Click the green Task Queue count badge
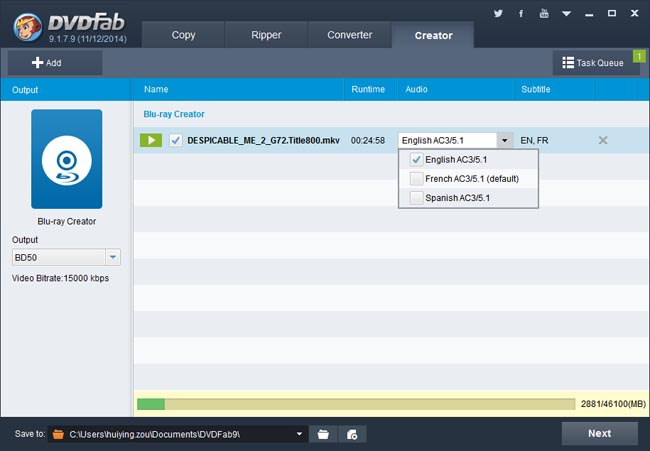The height and width of the screenshot is (451, 650). (639, 56)
